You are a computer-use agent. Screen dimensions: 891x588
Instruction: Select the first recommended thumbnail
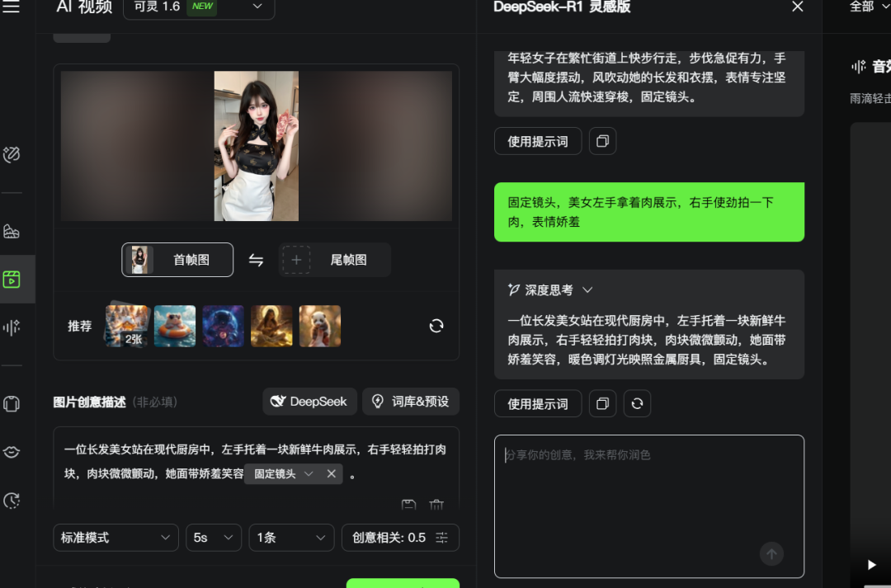coord(128,326)
